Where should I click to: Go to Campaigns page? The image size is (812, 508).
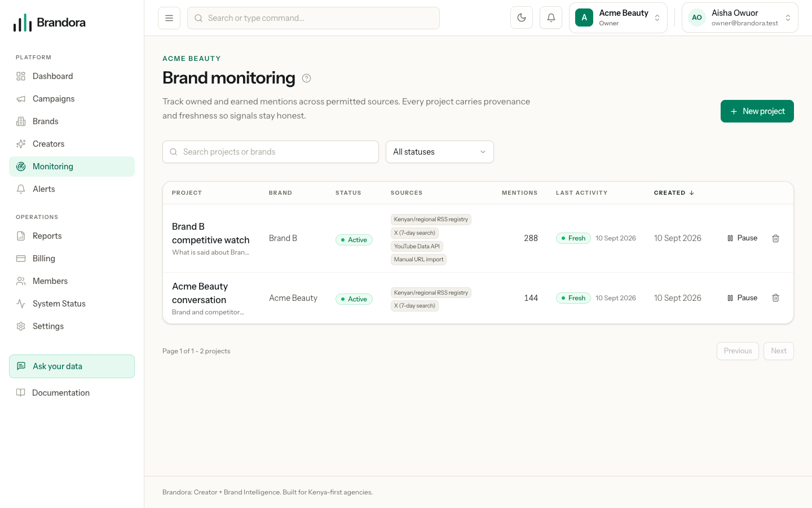pos(72,99)
